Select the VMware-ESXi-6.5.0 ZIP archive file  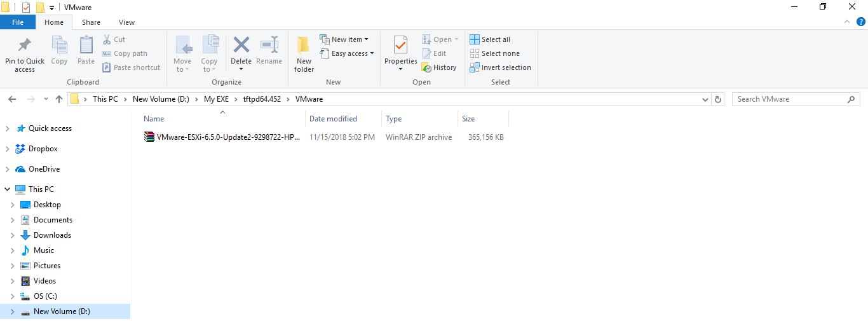click(x=227, y=137)
